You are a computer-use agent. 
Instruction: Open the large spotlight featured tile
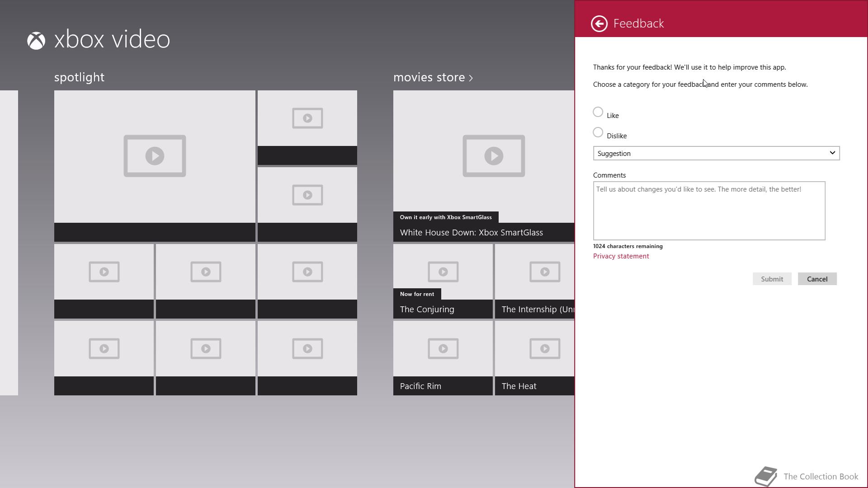[155, 166]
